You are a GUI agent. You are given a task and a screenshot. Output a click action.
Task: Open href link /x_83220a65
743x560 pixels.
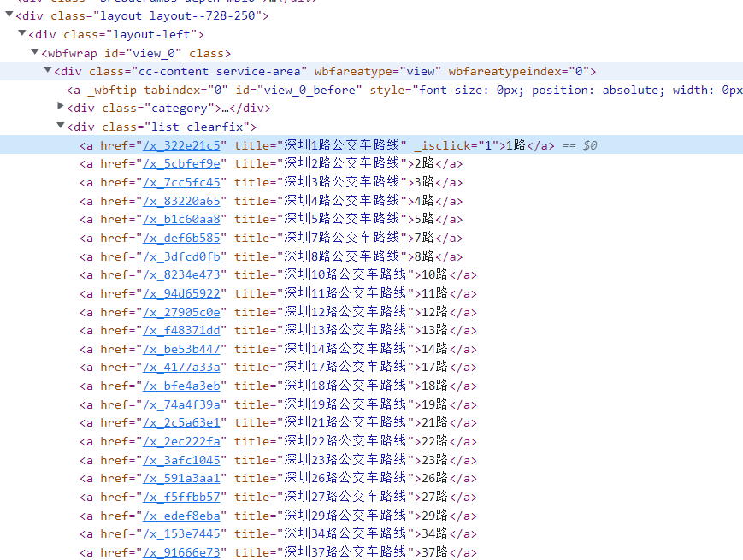[x=181, y=201]
